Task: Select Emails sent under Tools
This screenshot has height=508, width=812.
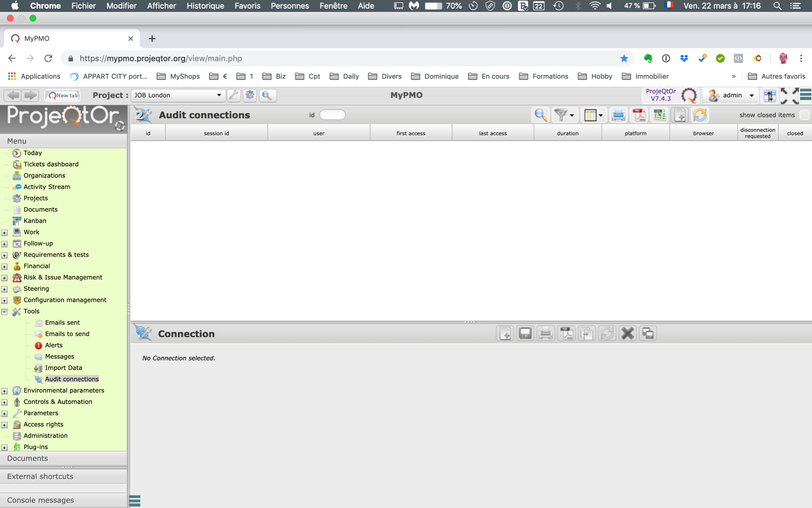Action: [x=62, y=323]
